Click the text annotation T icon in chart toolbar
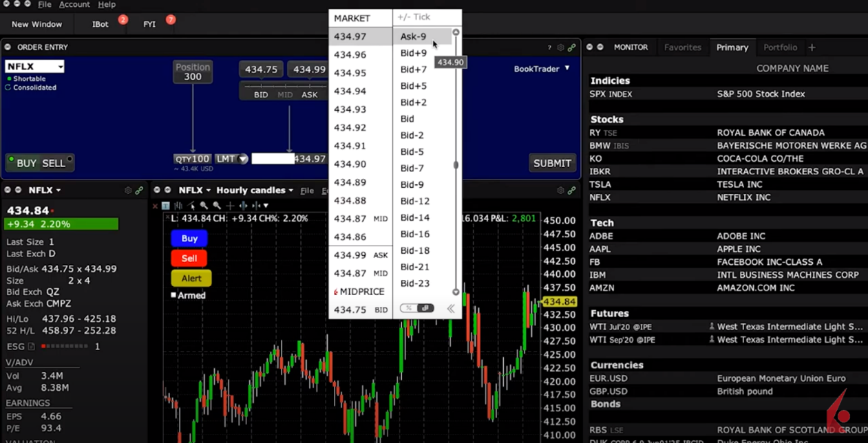This screenshot has height=443, width=868. (x=166, y=206)
